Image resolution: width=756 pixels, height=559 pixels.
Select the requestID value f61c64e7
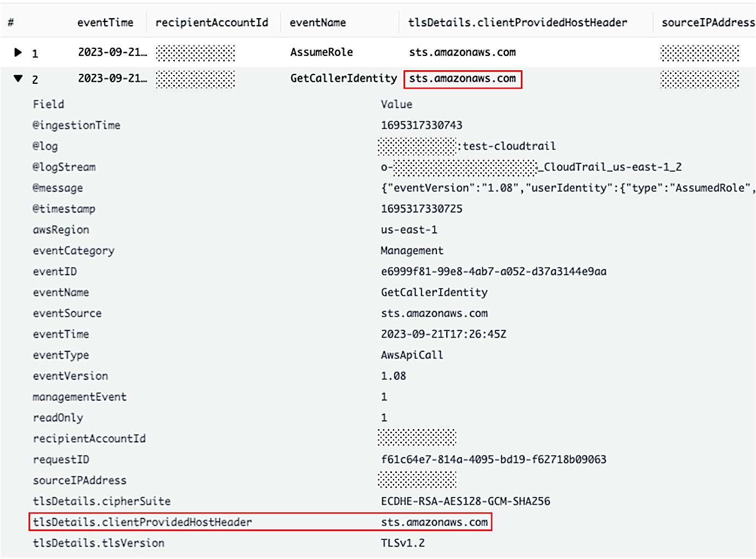click(x=493, y=459)
